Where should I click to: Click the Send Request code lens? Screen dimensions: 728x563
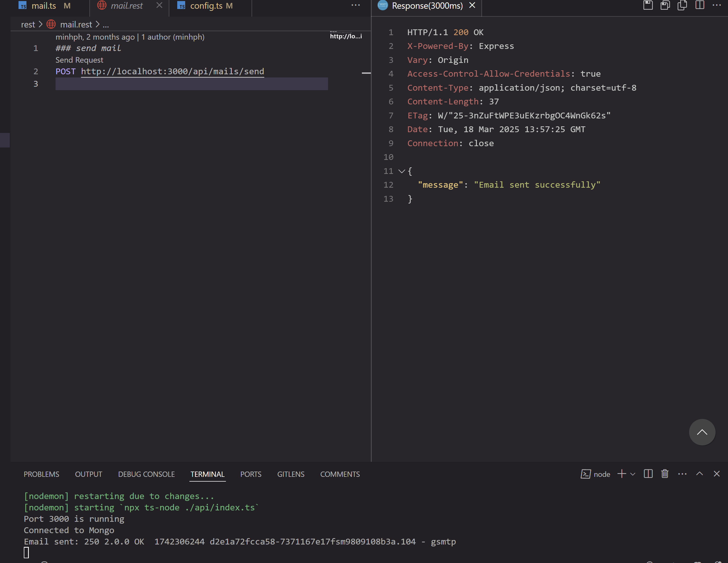click(x=79, y=60)
